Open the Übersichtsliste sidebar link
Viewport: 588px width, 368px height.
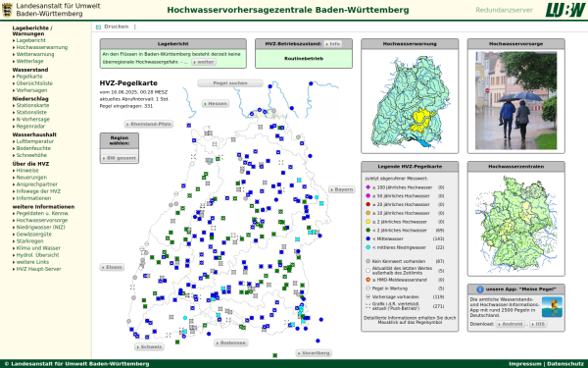tap(34, 83)
